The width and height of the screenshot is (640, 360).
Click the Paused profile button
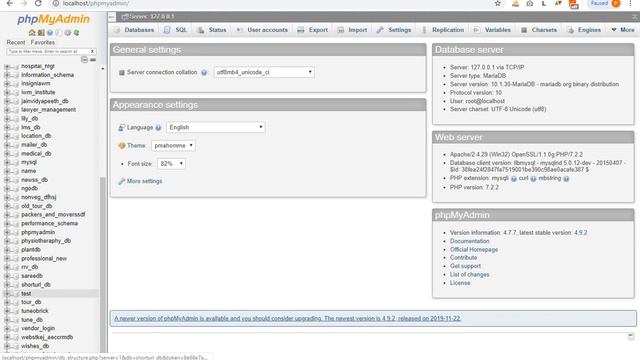[x=605, y=4]
